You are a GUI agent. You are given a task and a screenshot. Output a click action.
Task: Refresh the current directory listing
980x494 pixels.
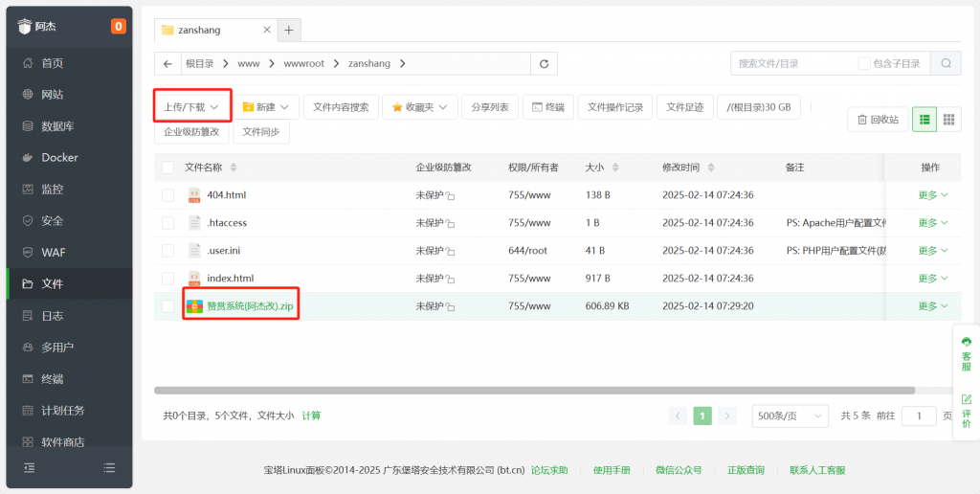[544, 63]
